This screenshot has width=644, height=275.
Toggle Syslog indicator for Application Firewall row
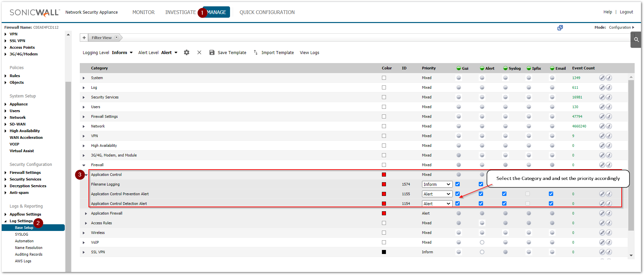tap(505, 213)
